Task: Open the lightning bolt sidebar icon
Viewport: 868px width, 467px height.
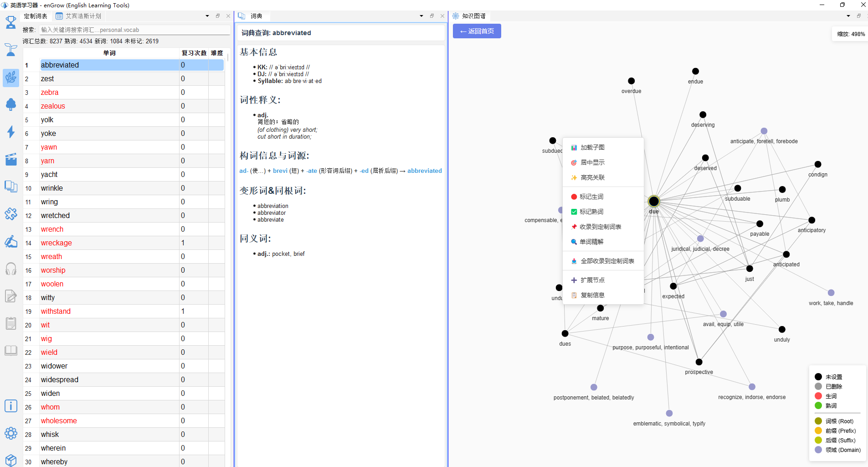Action: point(11,132)
